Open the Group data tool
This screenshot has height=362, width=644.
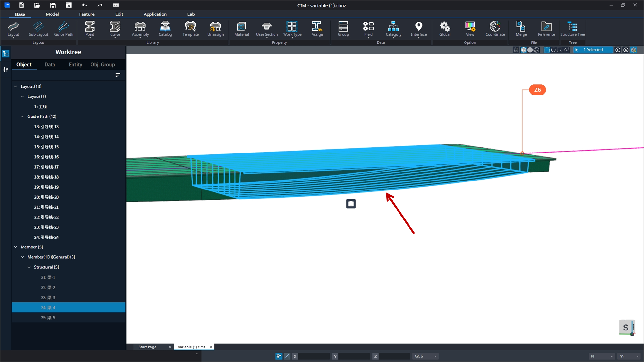click(343, 29)
